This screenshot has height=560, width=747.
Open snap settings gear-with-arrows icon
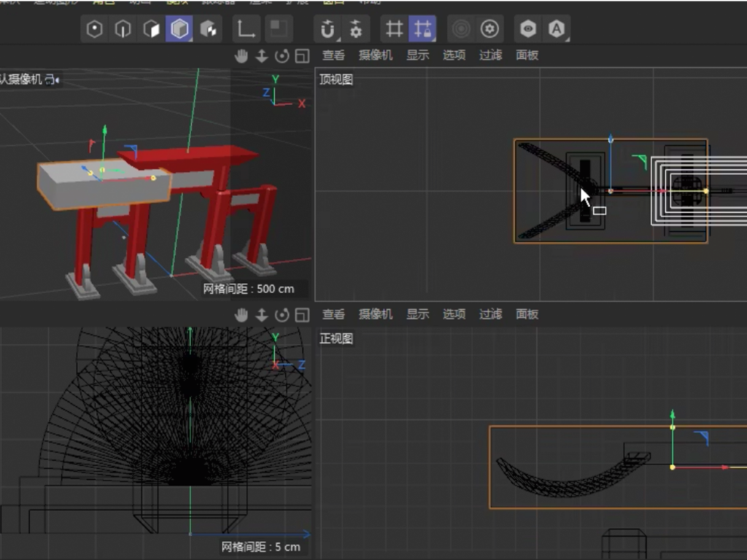(356, 29)
